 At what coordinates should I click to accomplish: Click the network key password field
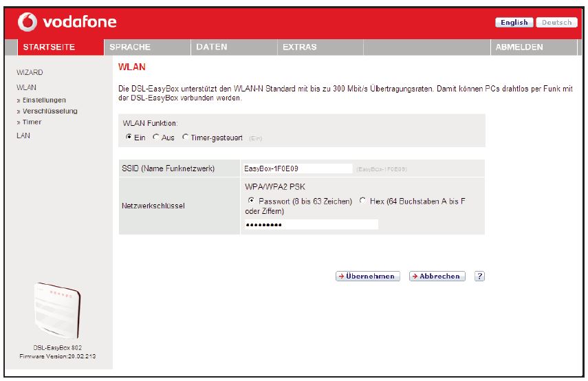(x=311, y=225)
